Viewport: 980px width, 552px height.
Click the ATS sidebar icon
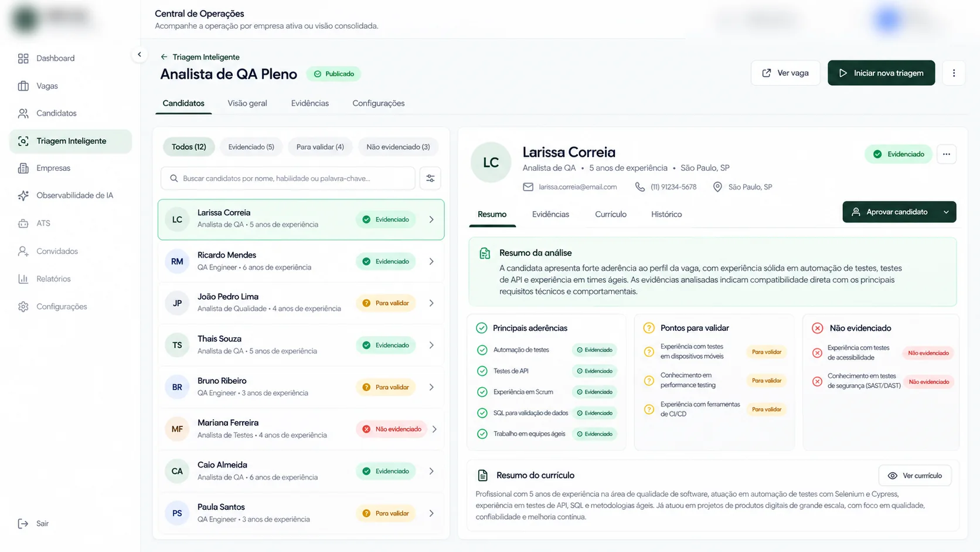click(x=23, y=223)
